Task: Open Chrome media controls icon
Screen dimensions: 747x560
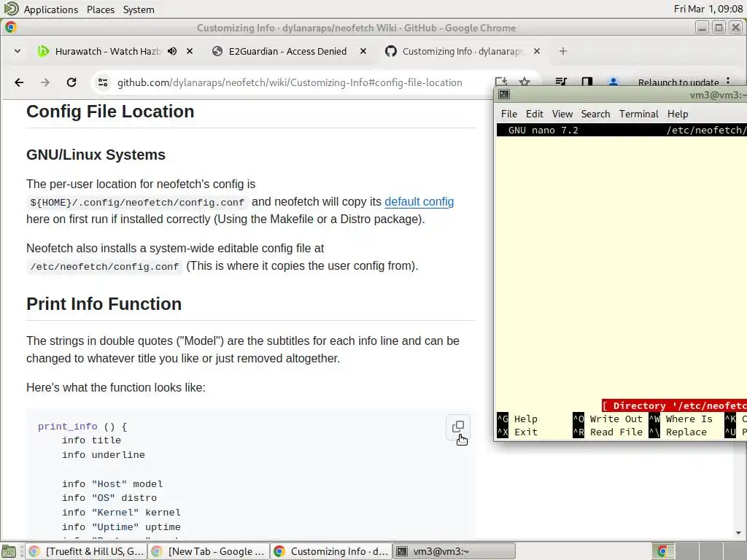Action: [561, 82]
